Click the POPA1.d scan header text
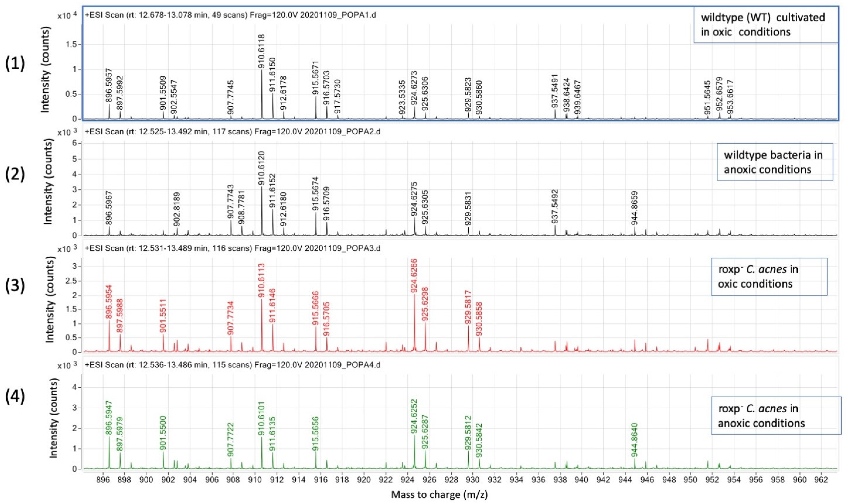848x504 pixels. click(x=230, y=15)
